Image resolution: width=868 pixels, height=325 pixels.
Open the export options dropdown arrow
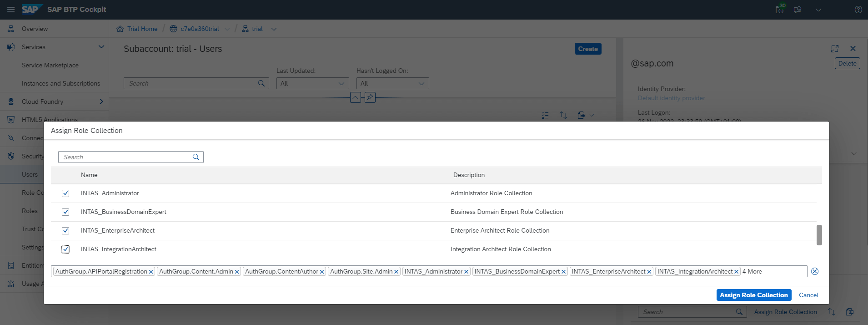[592, 115]
